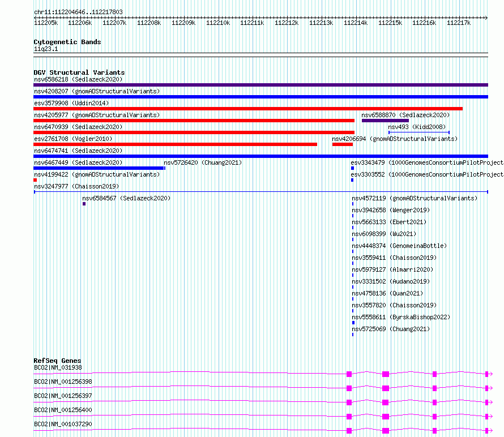Open nsv3559411 (Chaisson2019) label
Image resolution: width=504 pixels, height=437 pixels.
394,258
